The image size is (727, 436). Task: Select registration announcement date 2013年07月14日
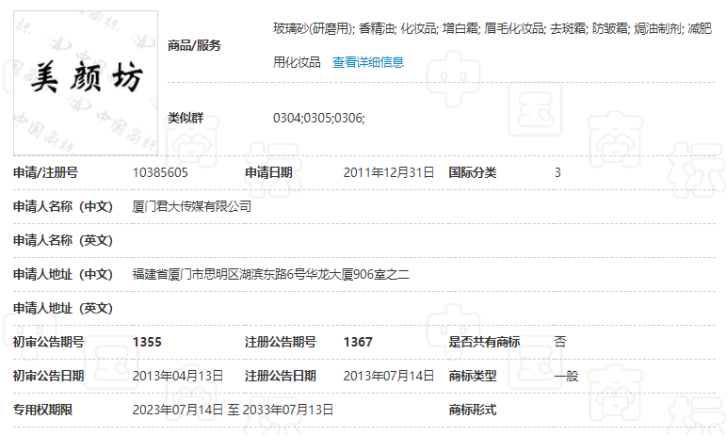pos(388,376)
